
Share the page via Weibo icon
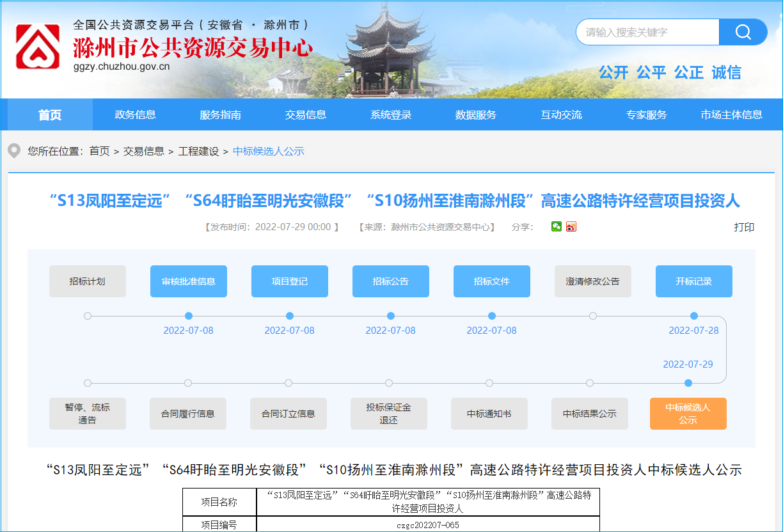(x=571, y=226)
